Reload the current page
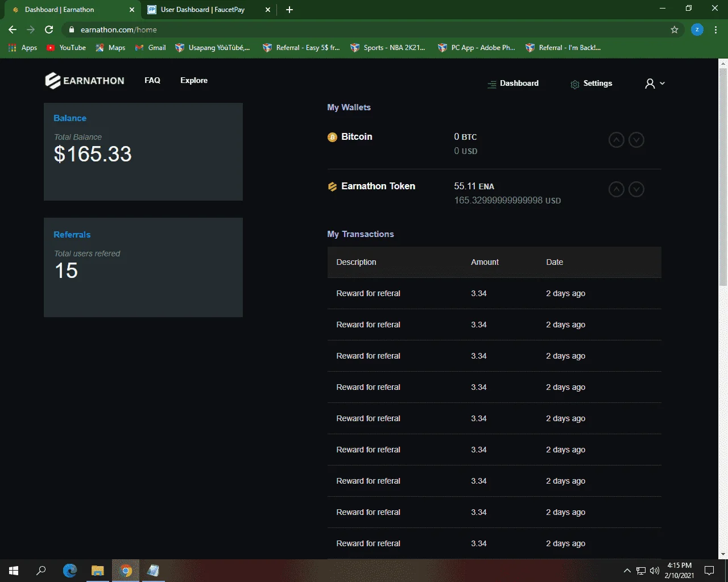The height and width of the screenshot is (582, 728). point(49,30)
